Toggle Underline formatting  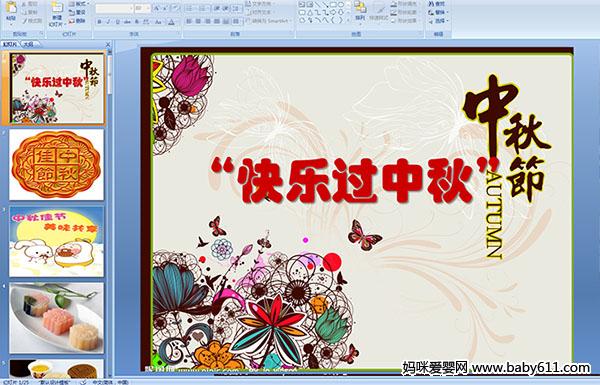[x=117, y=22]
